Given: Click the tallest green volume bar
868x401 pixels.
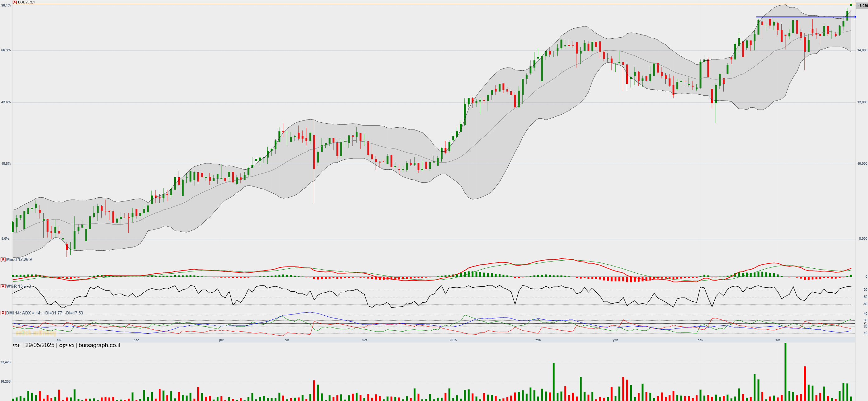Looking at the screenshot, I should (785, 370).
